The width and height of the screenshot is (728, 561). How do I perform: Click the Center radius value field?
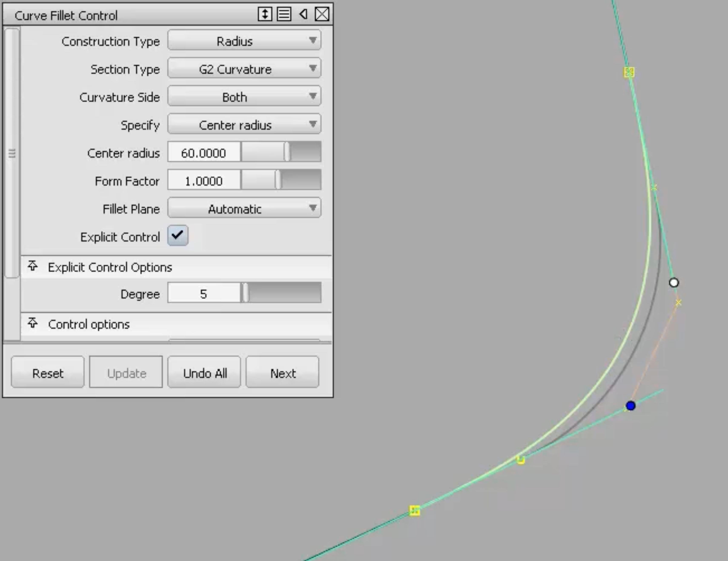point(203,153)
